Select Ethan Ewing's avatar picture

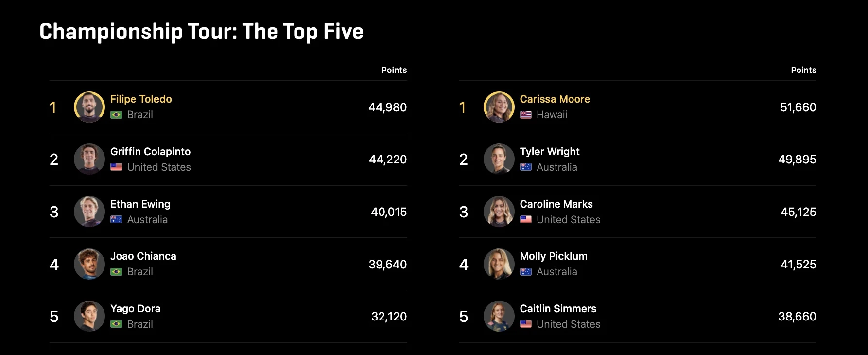[89, 212]
